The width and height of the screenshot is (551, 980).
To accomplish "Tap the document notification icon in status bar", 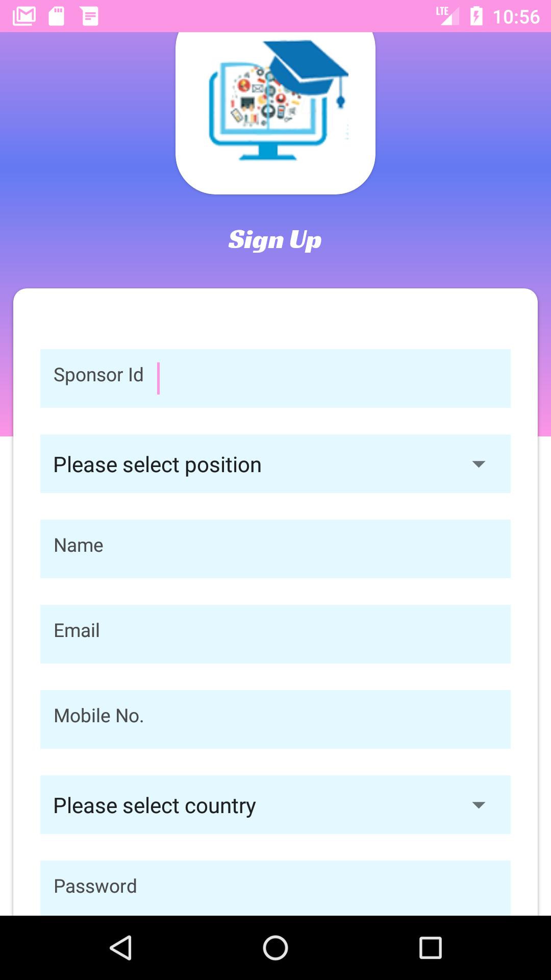I will click(x=89, y=16).
